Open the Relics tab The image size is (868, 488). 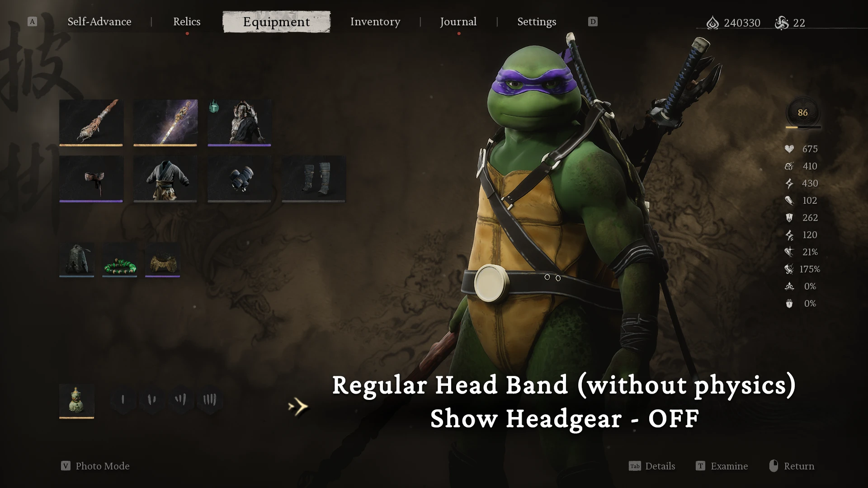187,22
